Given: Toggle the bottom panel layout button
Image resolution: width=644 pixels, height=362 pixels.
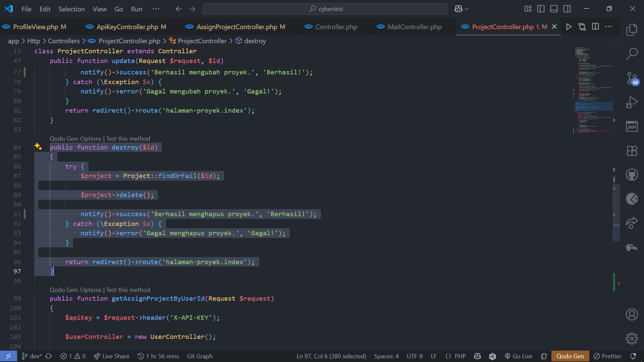Looking at the screenshot, I should coord(554,9).
